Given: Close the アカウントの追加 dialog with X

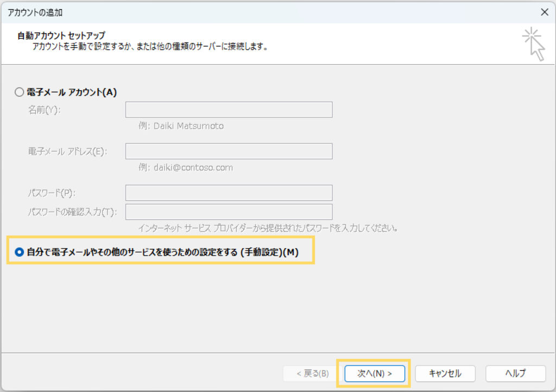Looking at the screenshot, I should click(544, 11).
